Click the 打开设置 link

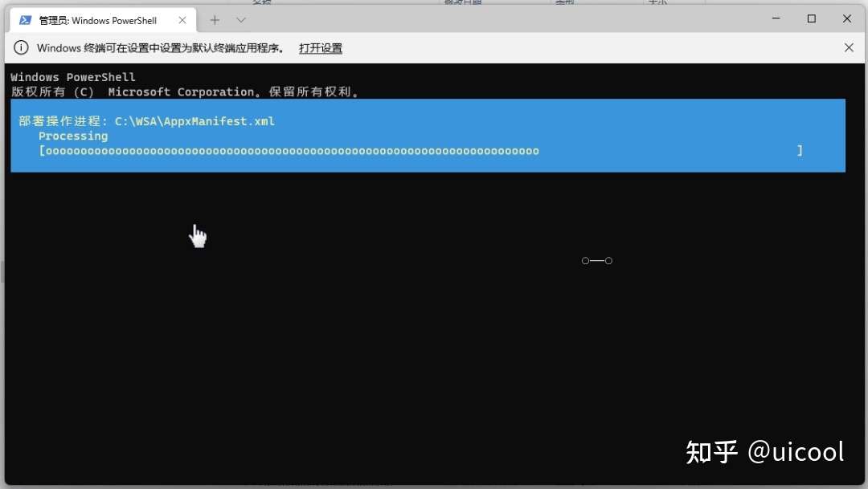pyautogui.click(x=321, y=48)
